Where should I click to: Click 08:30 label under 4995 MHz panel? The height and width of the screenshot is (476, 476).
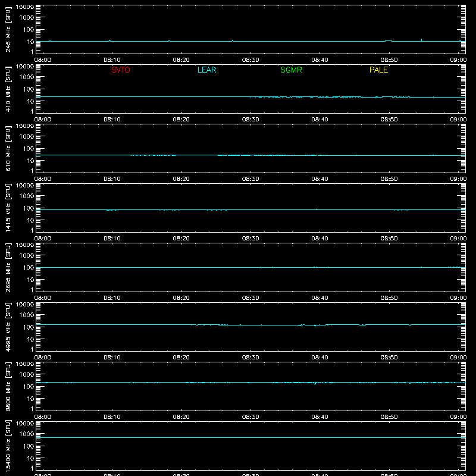pyautogui.click(x=250, y=358)
